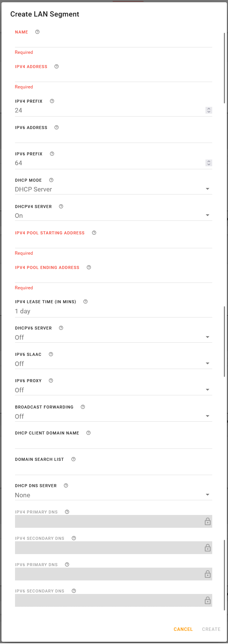Click the lock icon in IPv6 Secondary DNS
Image resolution: width=228 pixels, height=644 pixels.
207,601
